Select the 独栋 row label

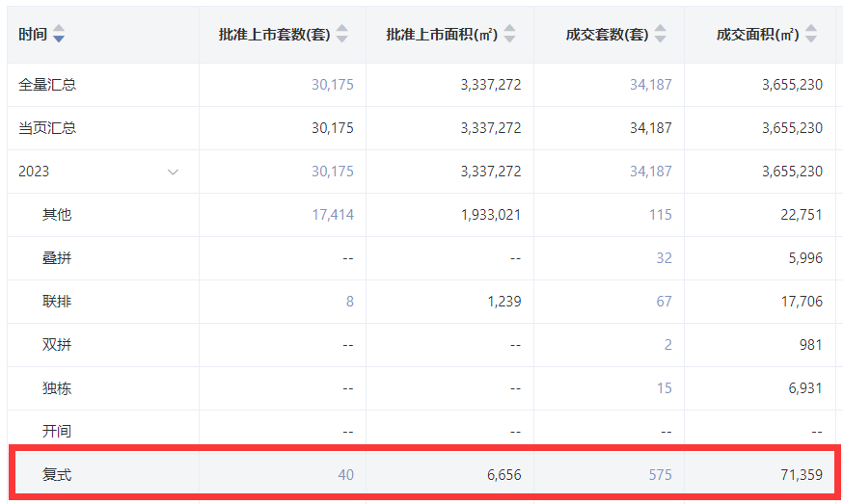pyautogui.click(x=57, y=388)
